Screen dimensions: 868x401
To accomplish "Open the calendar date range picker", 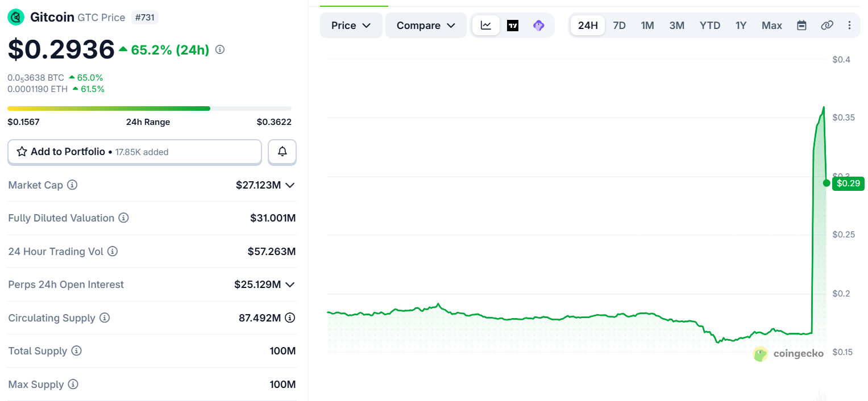I will coord(801,26).
